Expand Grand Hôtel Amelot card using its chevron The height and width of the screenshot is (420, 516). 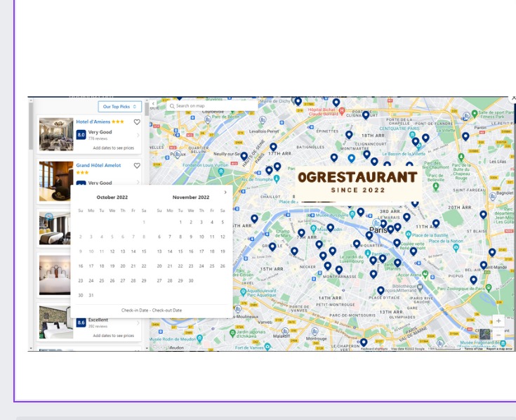[x=138, y=182]
